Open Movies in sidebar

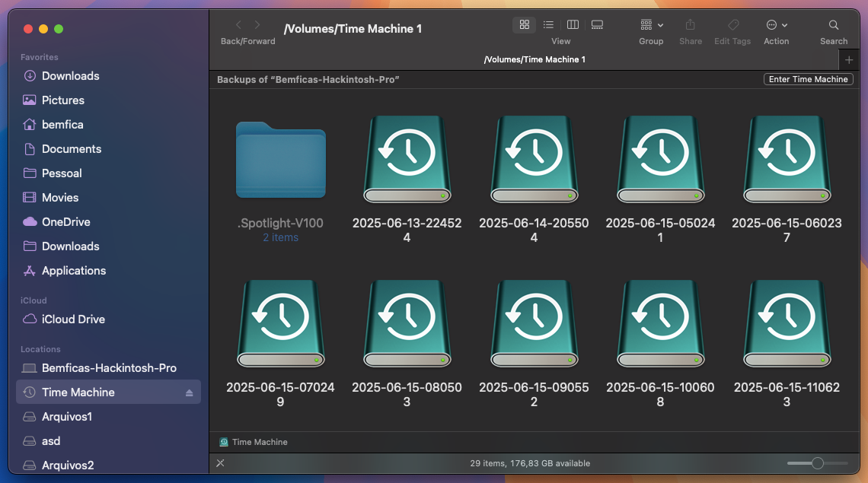pyautogui.click(x=108, y=198)
